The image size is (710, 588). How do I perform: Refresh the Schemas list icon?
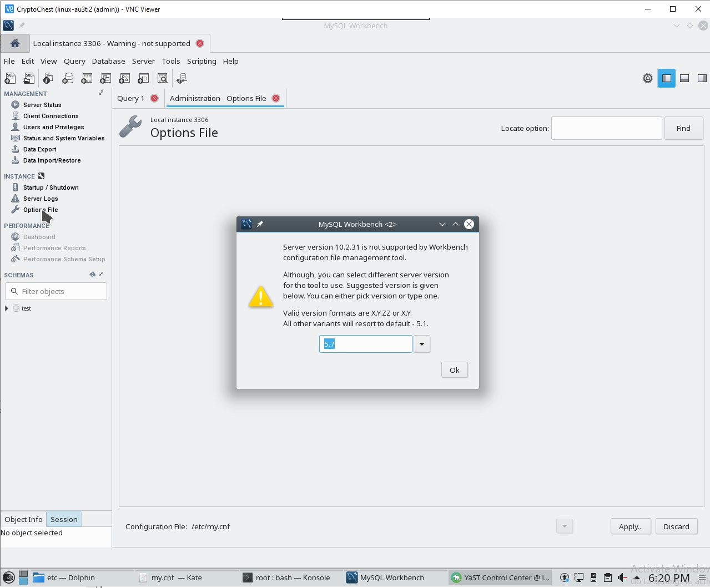tap(93, 275)
